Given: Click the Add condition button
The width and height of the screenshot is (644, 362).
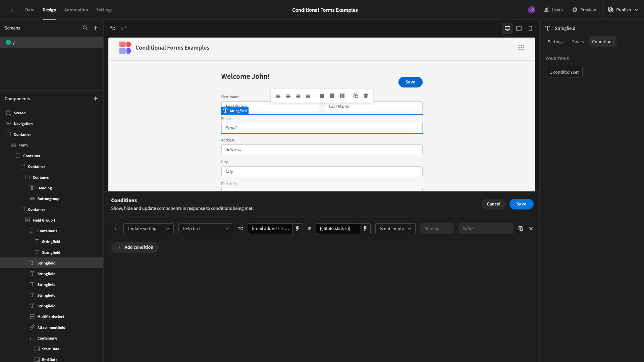Looking at the screenshot, I should (x=135, y=247).
